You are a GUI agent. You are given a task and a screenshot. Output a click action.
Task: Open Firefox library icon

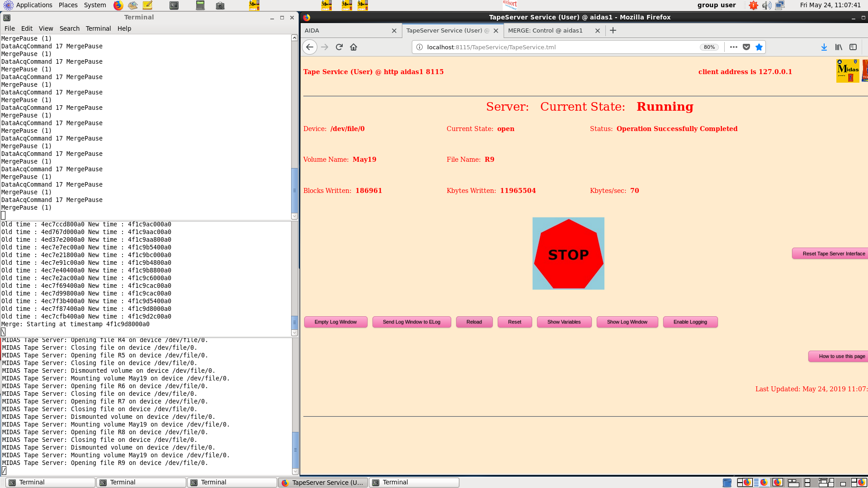pyautogui.click(x=839, y=47)
